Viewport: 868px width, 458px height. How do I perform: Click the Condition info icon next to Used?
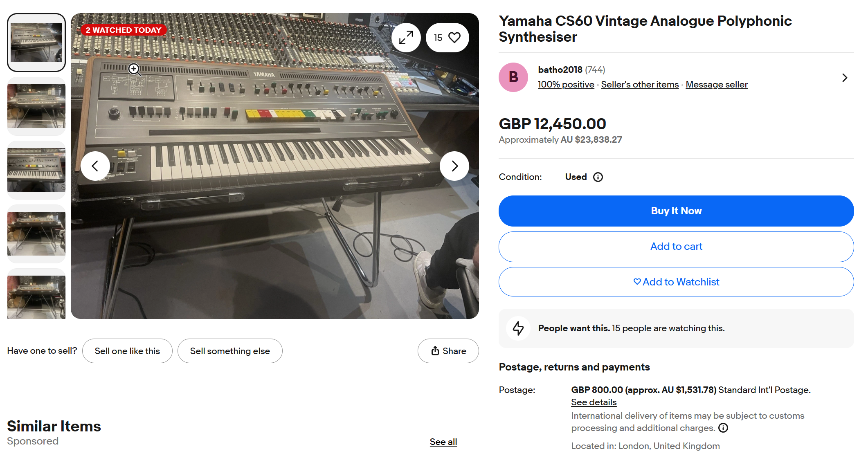click(x=598, y=177)
